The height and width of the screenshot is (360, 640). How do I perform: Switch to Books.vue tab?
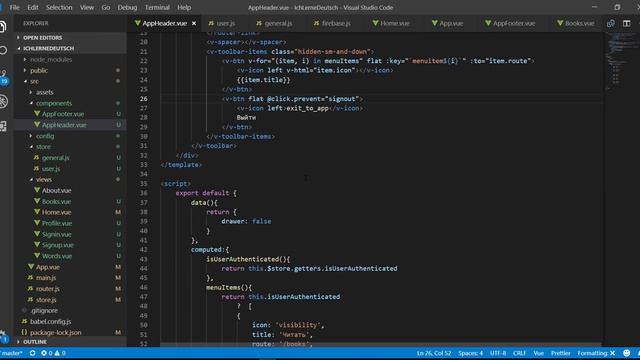(576, 23)
